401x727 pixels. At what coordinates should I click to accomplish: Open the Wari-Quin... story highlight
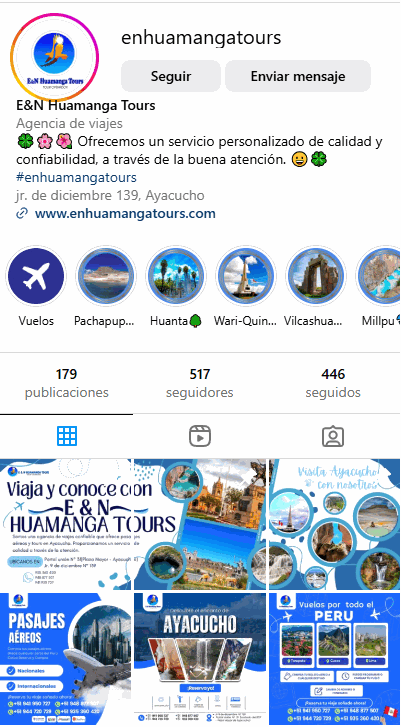(246, 276)
